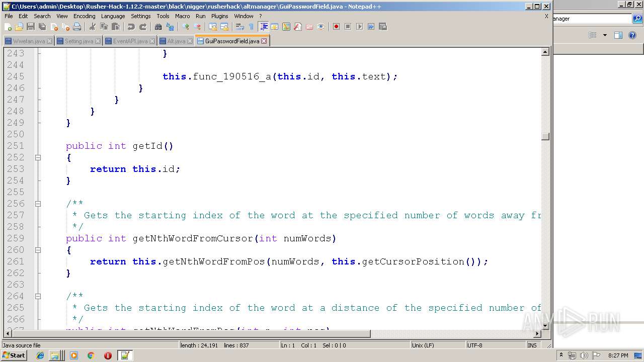Collapse the comment fold at line 256
The height and width of the screenshot is (362, 644).
click(38, 204)
